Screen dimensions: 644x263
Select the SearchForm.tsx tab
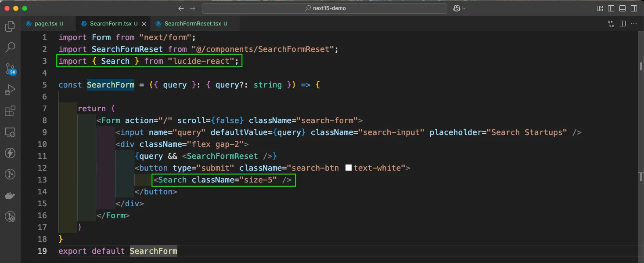pyautogui.click(x=113, y=24)
